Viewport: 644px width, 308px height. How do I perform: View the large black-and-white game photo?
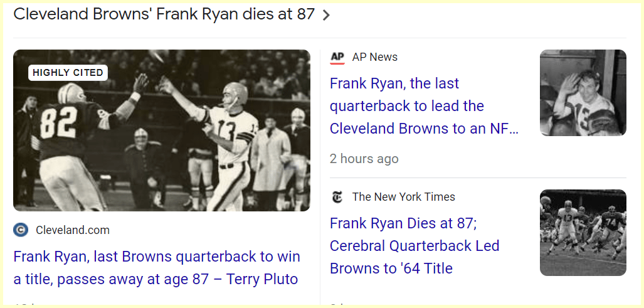coord(162,130)
